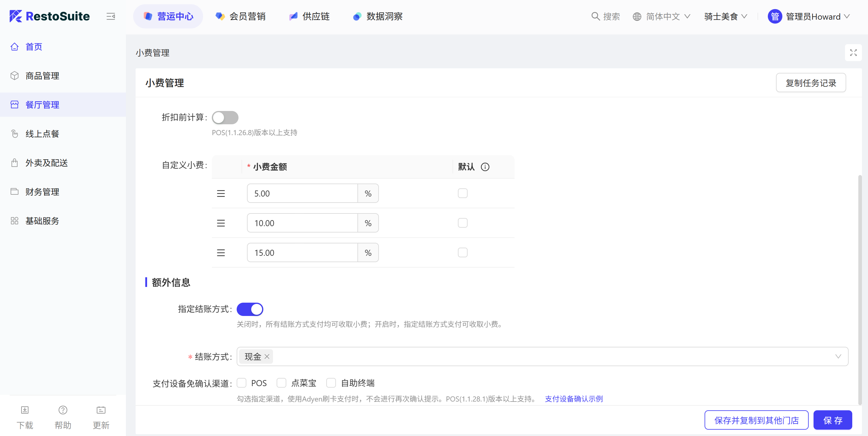Open the 帮助 help icon

[63, 410]
